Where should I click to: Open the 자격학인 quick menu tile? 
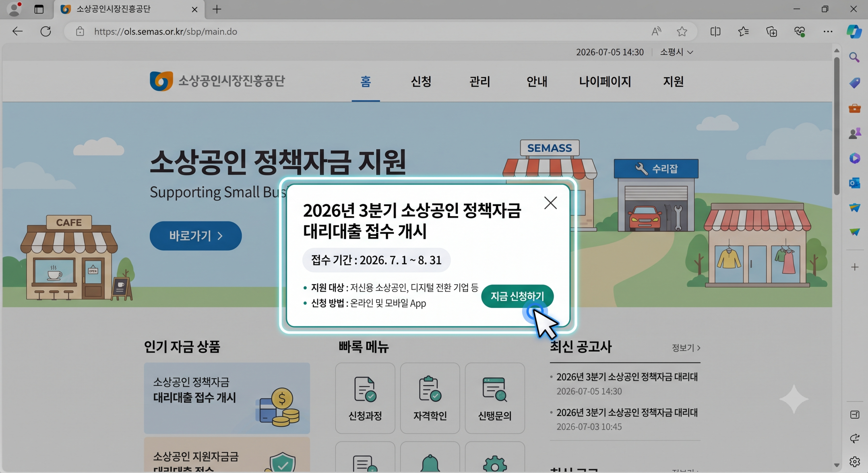click(430, 398)
